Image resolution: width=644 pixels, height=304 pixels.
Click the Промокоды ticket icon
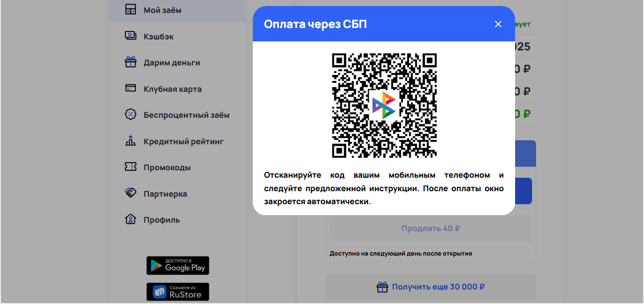(130, 167)
